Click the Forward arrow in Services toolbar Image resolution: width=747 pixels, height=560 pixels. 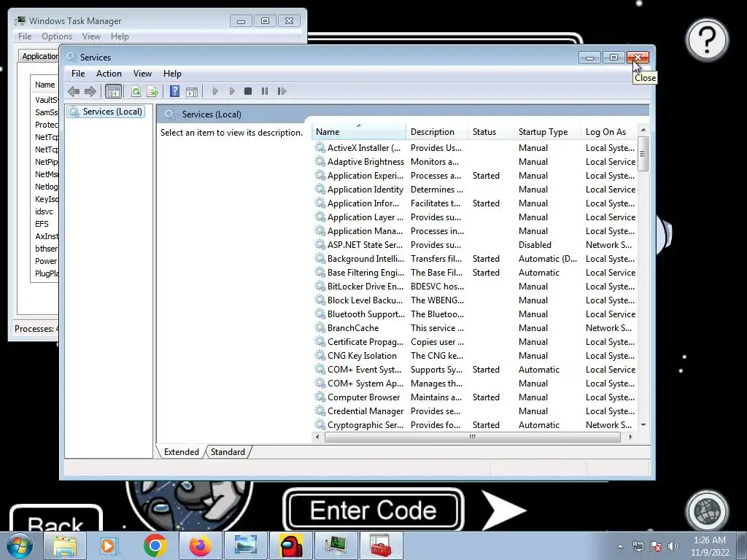tap(90, 91)
